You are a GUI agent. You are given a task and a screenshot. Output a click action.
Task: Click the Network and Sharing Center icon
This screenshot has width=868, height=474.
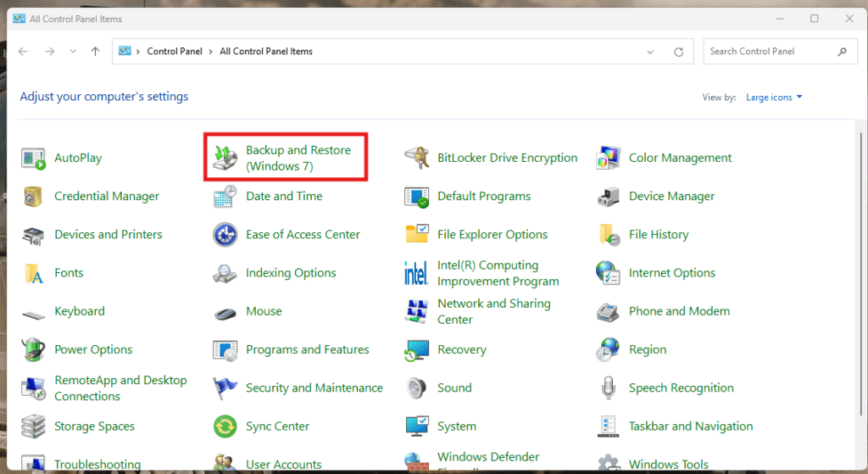click(416, 311)
